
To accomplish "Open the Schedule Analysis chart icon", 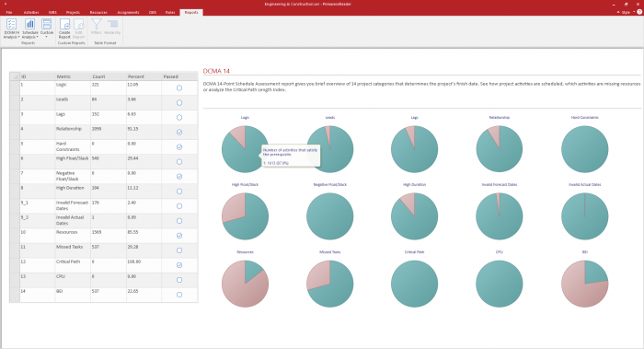I will tap(30, 24).
